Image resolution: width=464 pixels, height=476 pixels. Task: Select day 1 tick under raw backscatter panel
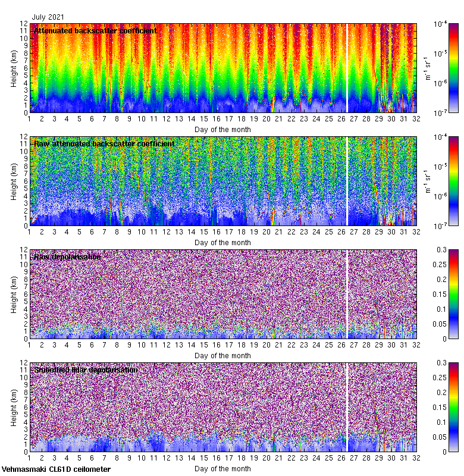pos(30,232)
